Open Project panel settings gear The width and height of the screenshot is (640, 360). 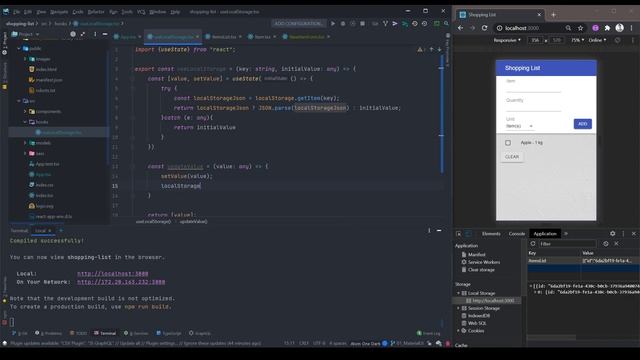click(x=73, y=34)
